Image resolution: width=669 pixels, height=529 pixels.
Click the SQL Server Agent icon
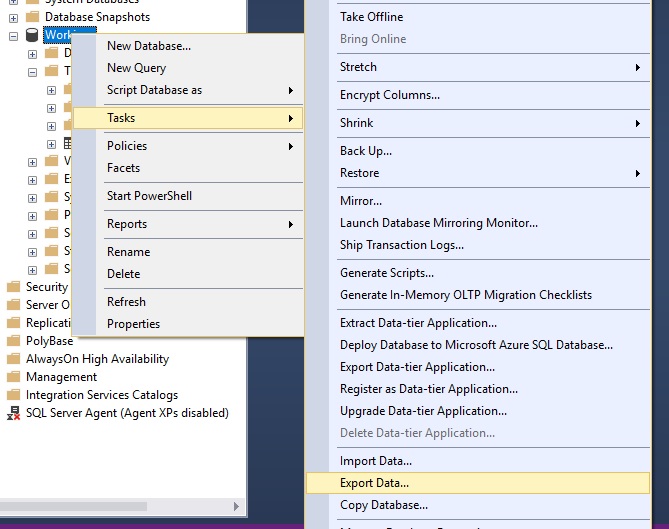pyautogui.click(x=13, y=413)
